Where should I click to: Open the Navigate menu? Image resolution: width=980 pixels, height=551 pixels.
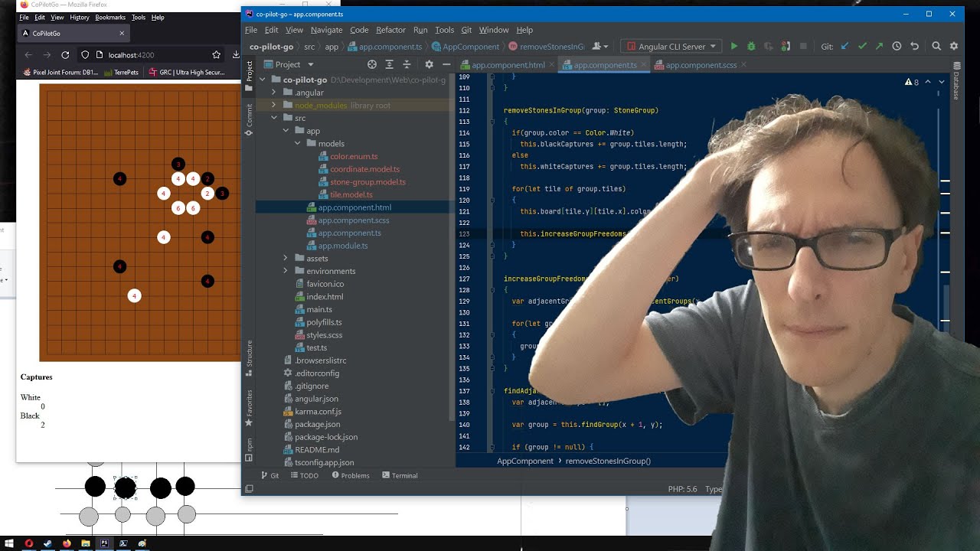[326, 30]
